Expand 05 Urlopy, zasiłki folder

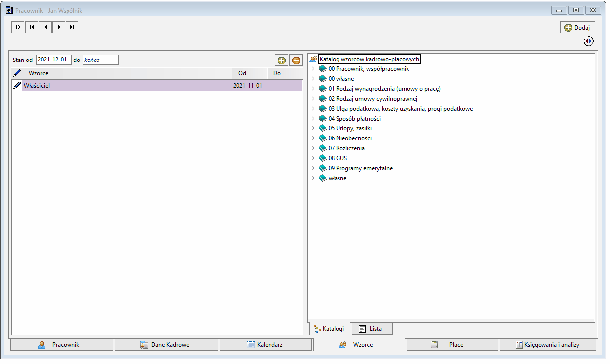tap(313, 128)
